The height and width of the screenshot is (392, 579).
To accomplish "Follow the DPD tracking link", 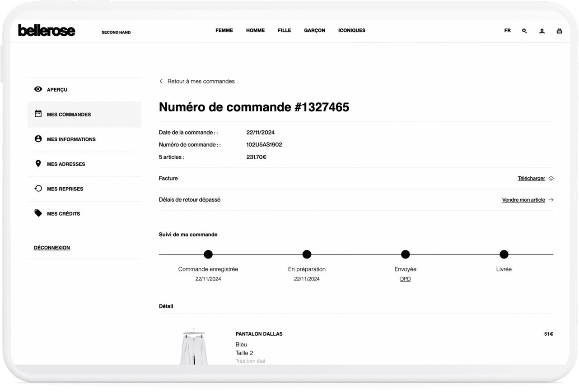I will click(x=405, y=279).
